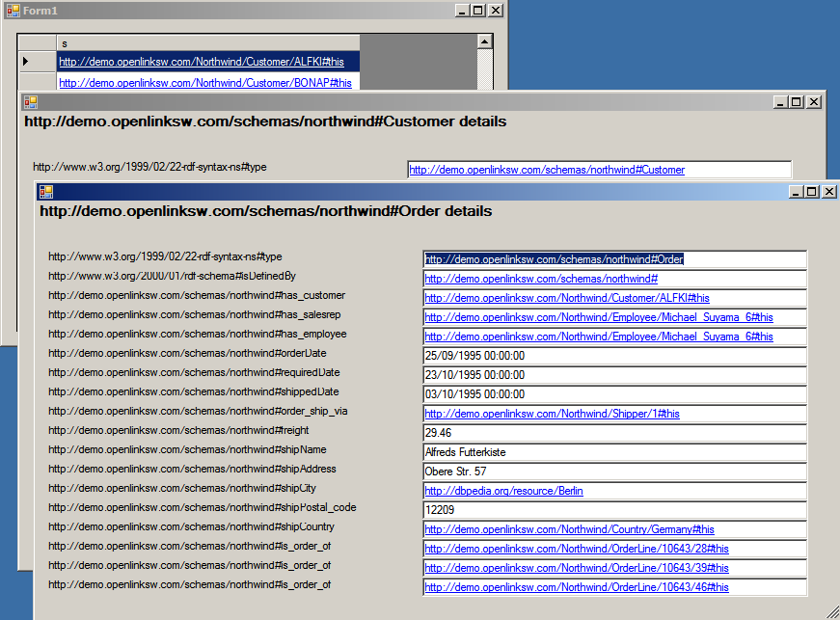
Task: Click the shipName field showing Alfreds Futterkiste
Action: point(613,452)
